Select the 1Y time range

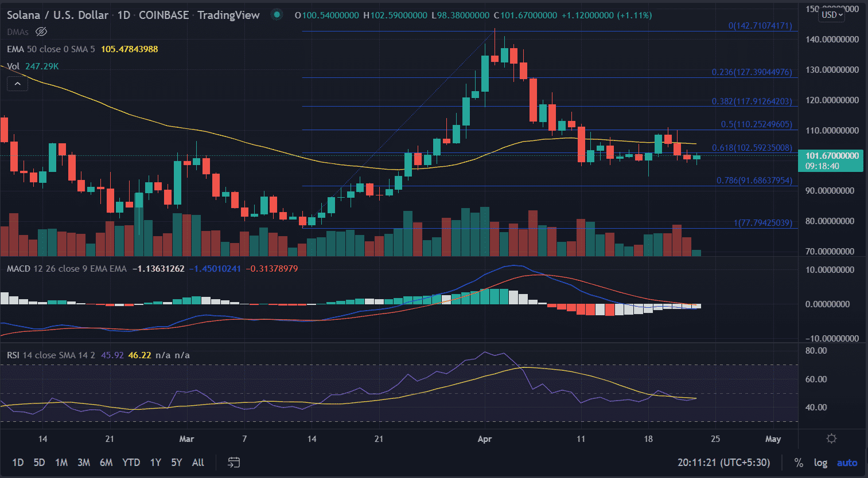(x=155, y=463)
